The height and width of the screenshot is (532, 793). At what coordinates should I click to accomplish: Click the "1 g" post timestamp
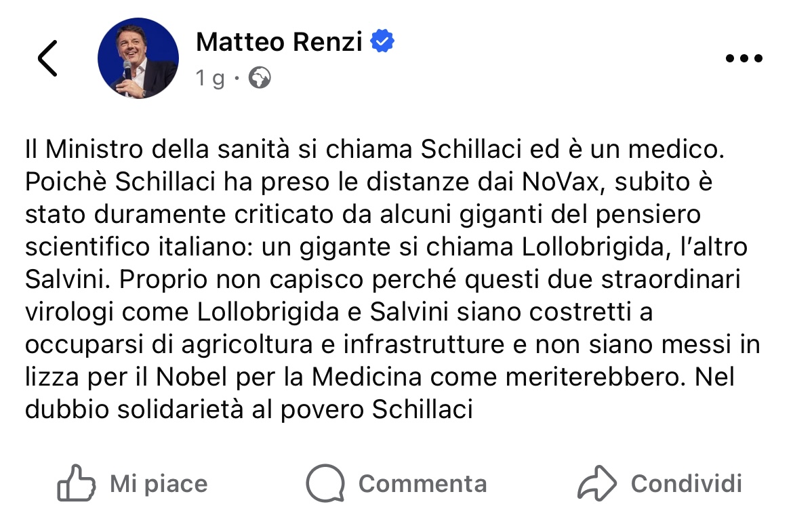coord(210,79)
